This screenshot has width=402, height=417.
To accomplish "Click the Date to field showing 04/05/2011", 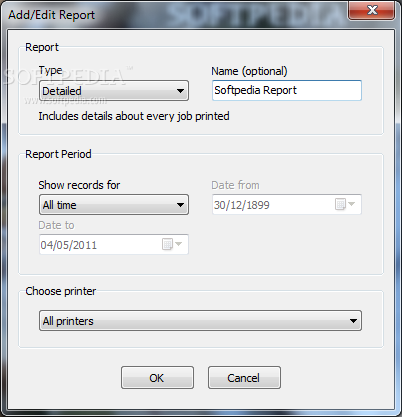I will [114, 245].
